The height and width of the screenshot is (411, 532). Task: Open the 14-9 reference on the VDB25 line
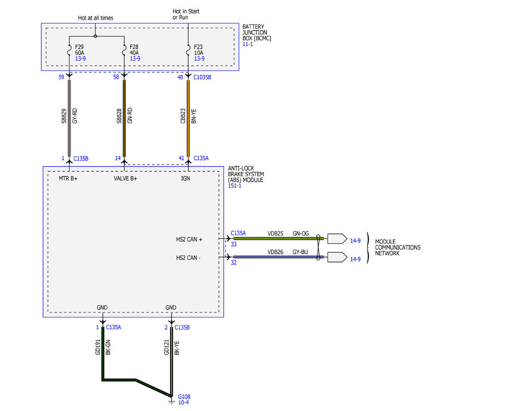coord(355,241)
